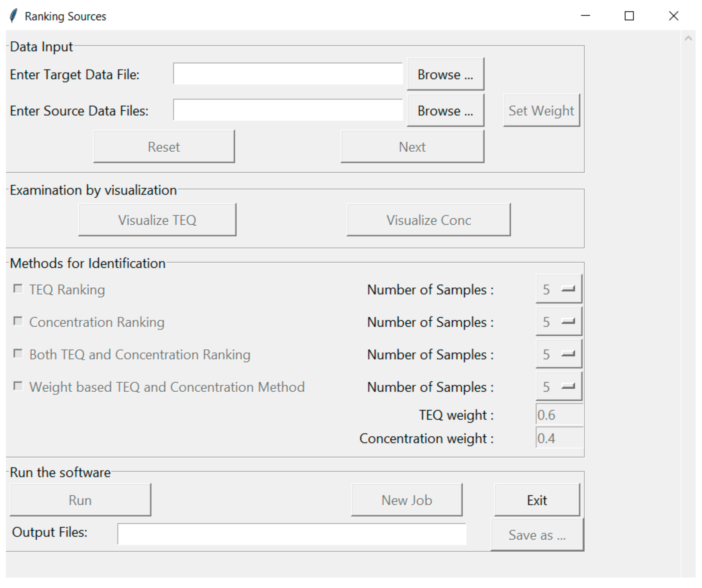Tick Weight based TEQ and Concentration Method
702x588 pixels.
[x=18, y=386]
